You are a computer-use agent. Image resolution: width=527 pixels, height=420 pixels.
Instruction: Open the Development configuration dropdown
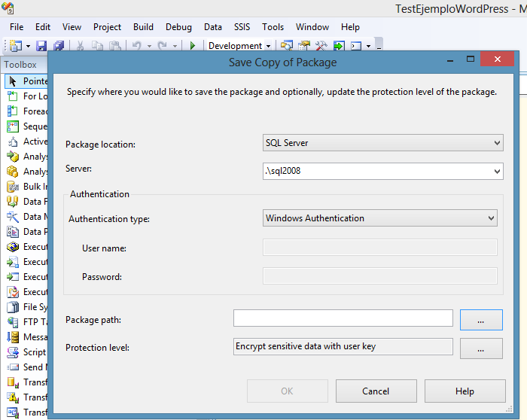coord(239,46)
